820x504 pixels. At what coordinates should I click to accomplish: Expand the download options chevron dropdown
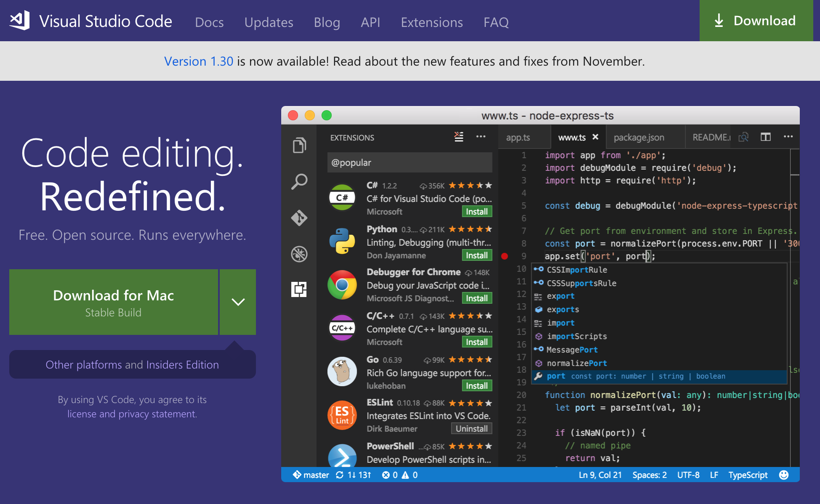[238, 302]
